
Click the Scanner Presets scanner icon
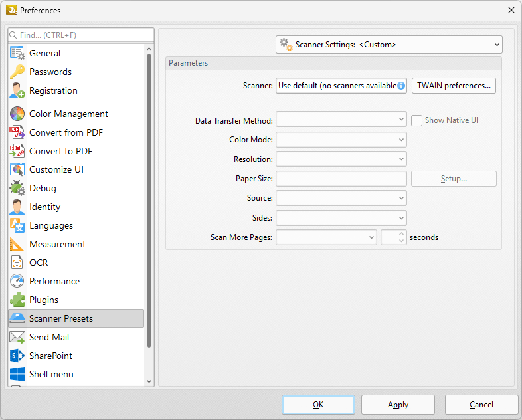[x=17, y=318]
